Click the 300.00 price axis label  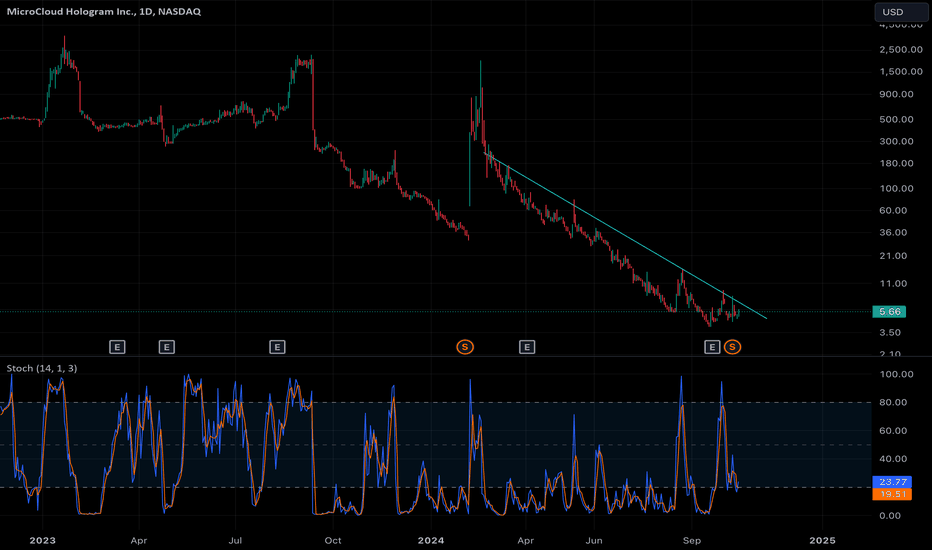(896, 141)
